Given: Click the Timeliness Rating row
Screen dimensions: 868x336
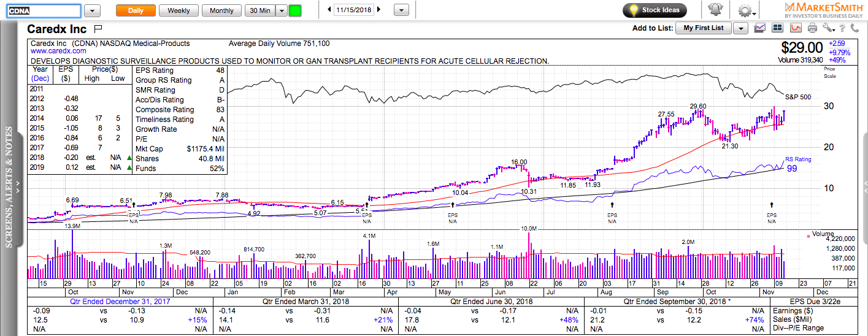Looking at the screenshot, I should pos(180,120).
